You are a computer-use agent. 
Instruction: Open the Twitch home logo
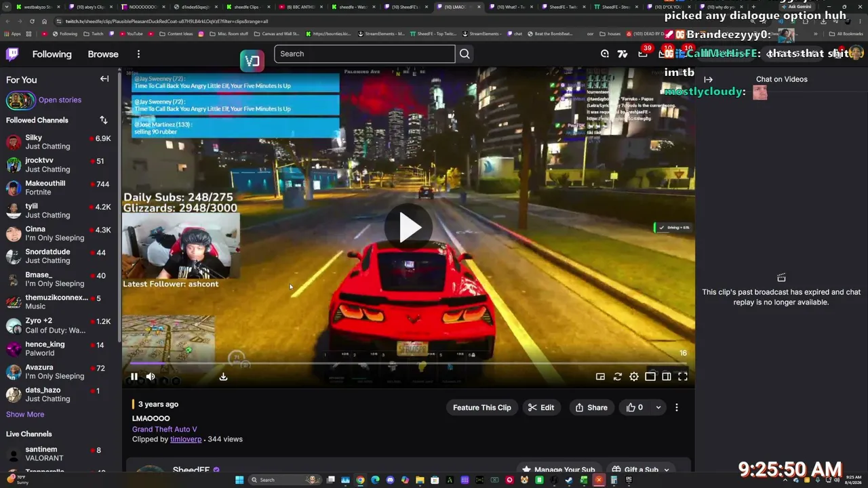coord(12,54)
